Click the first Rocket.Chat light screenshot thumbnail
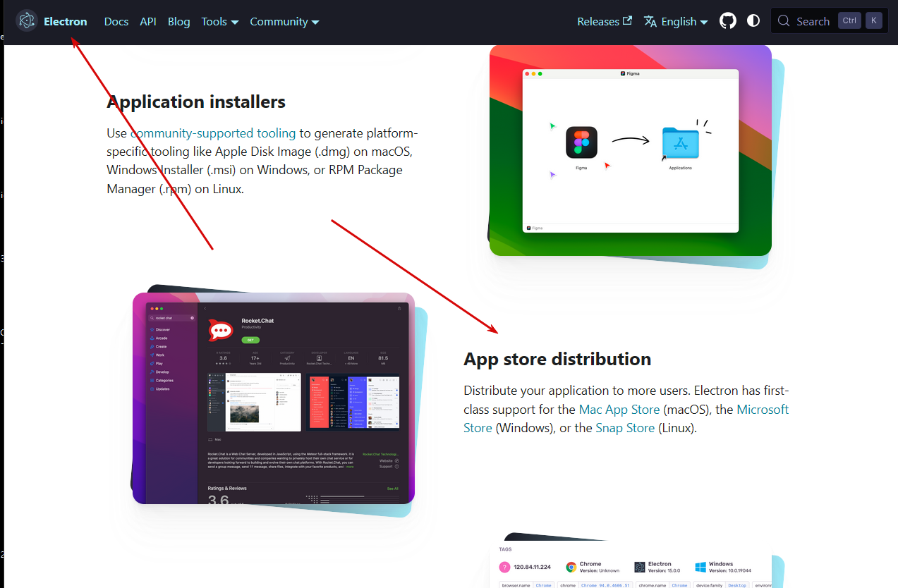This screenshot has height=588, width=898. (255, 402)
